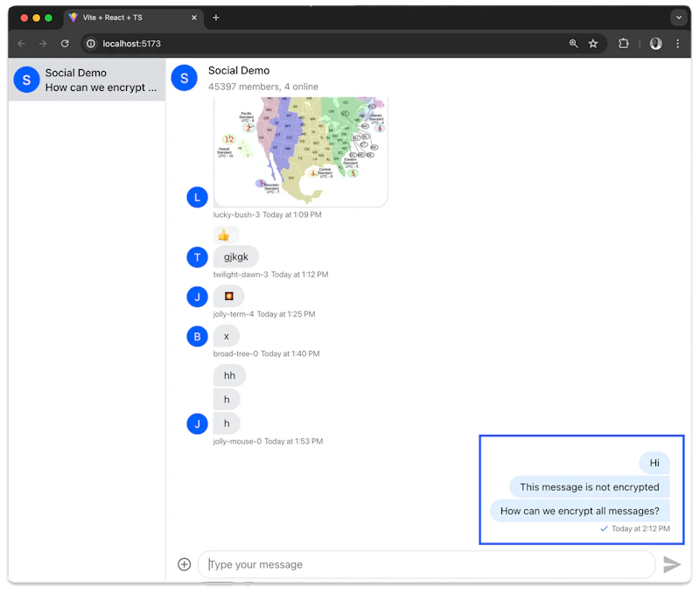The width and height of the screenshot is (700, 594).
Task: Select the Hi message bubble
Action: tap(654, 463)
